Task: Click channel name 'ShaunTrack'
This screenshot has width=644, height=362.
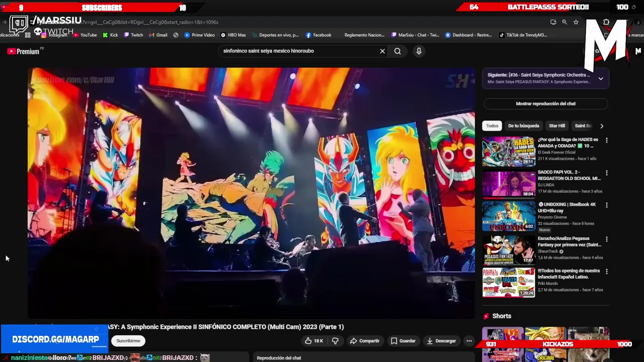Action: click(548, 251)
